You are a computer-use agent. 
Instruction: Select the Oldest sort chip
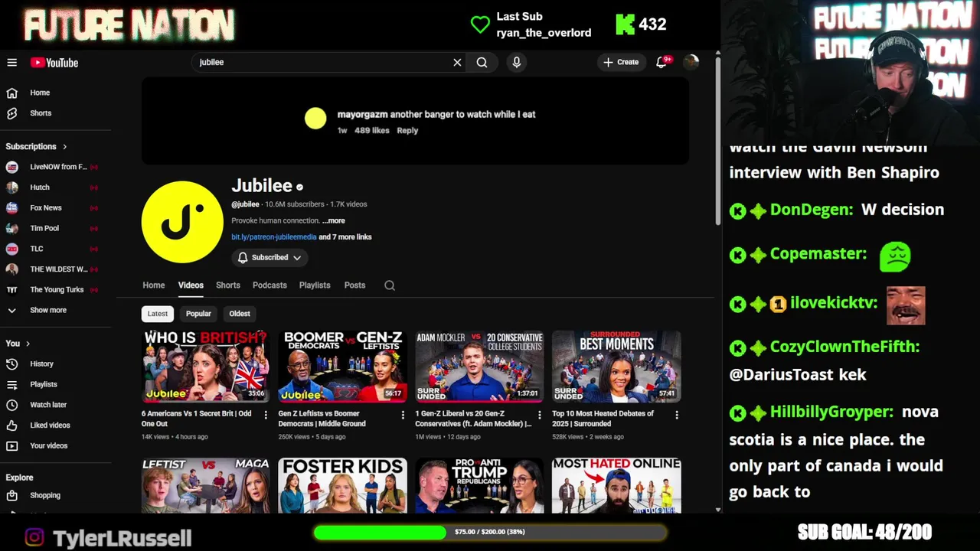pos(240,314)
